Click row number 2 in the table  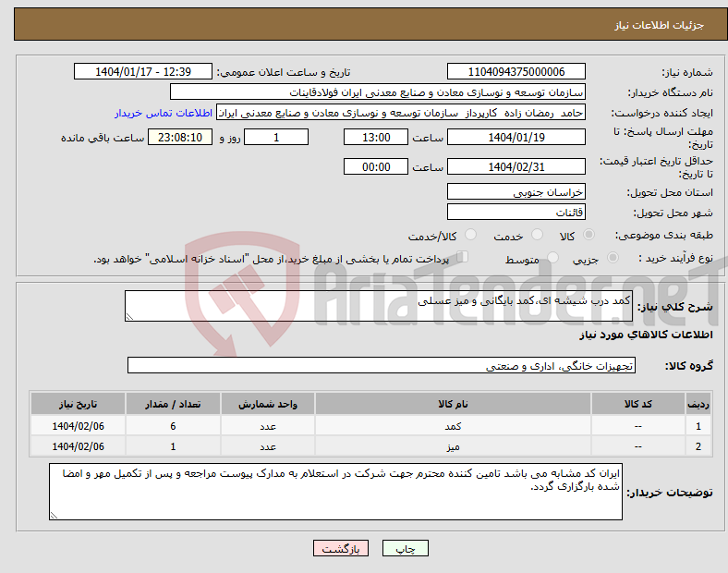click(x=698, y=446)
